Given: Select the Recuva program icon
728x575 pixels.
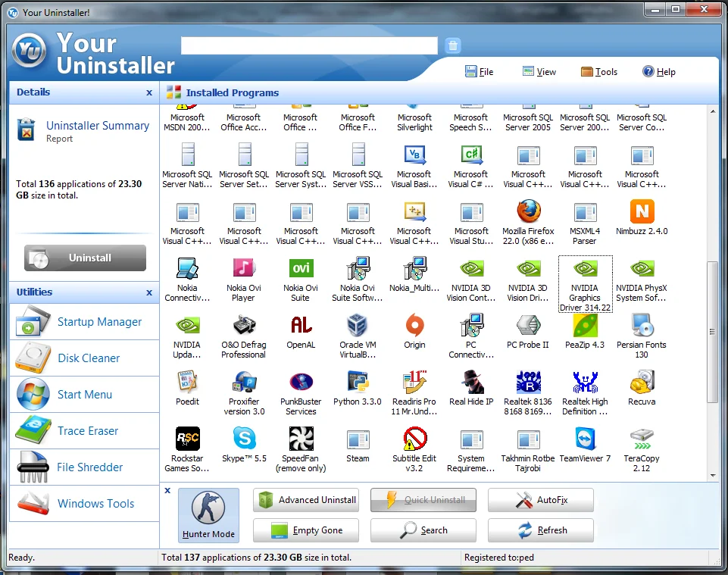Looking at the screenshot, I should coord(642,382).
